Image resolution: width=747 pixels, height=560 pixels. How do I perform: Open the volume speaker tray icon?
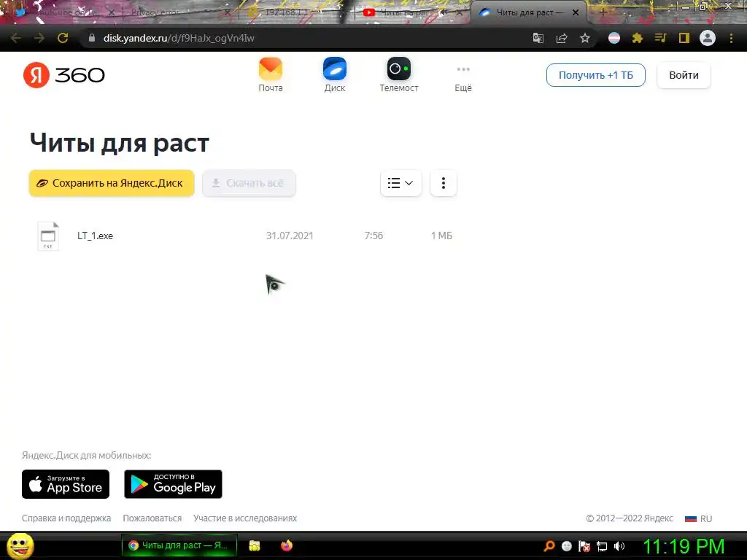[619, 546]
